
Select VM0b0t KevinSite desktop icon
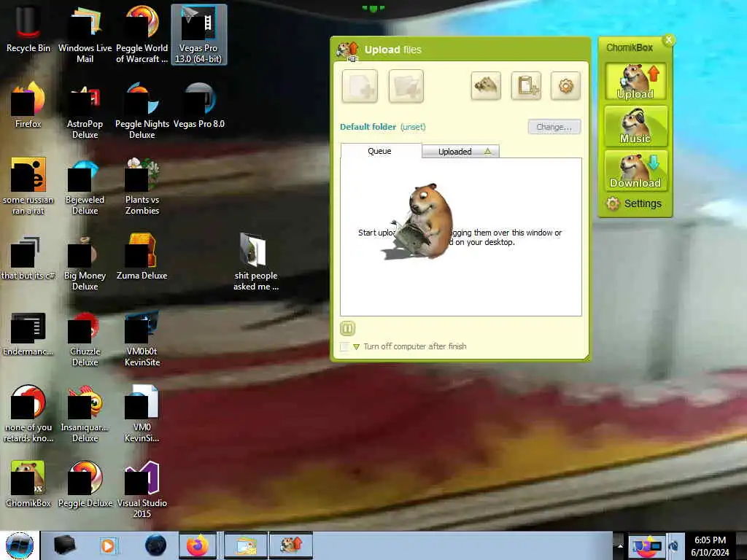pyautogui.click(x=142, y=338)
